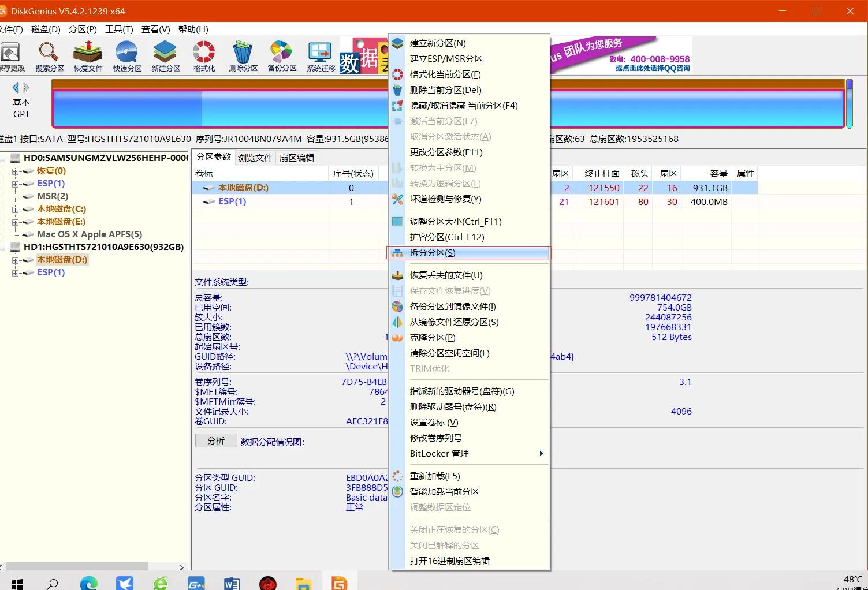Open the 工具(T) menu

click(119, 29)
